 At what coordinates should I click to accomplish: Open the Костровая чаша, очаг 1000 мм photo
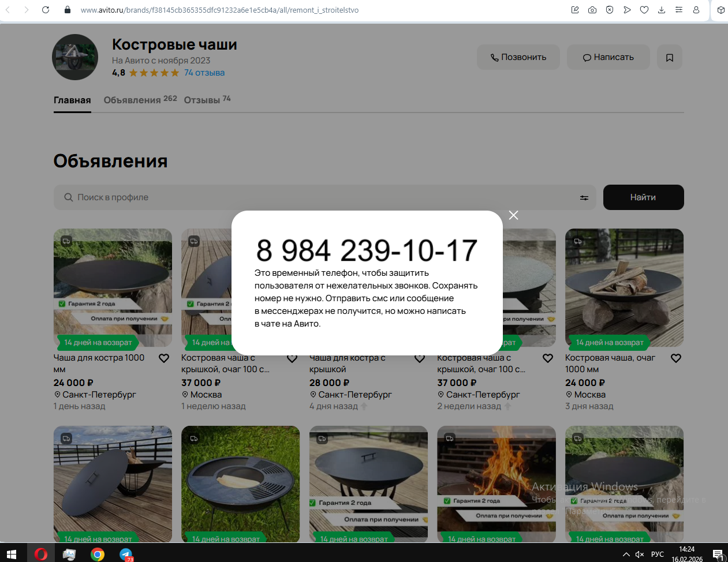[624, 287]
